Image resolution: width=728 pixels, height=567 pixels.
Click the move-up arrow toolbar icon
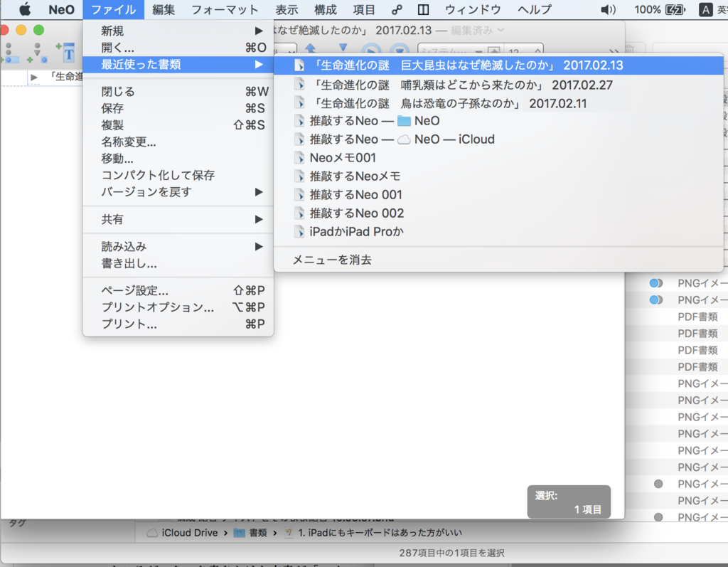point(310,48)
